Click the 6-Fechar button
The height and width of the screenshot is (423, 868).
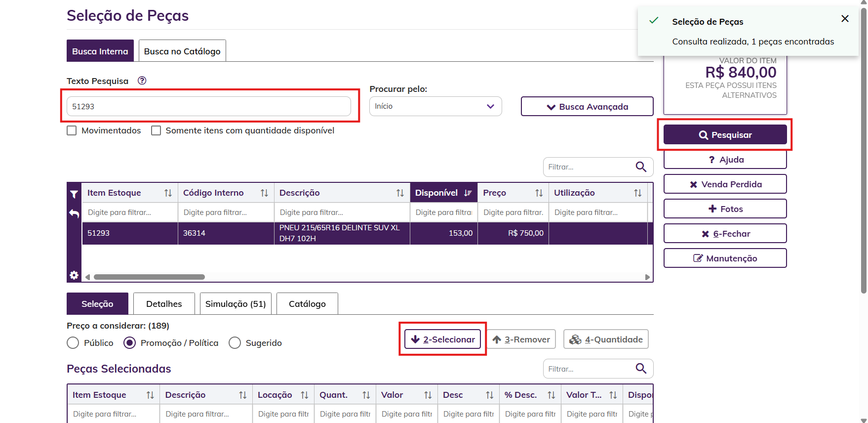coord(725,233)
